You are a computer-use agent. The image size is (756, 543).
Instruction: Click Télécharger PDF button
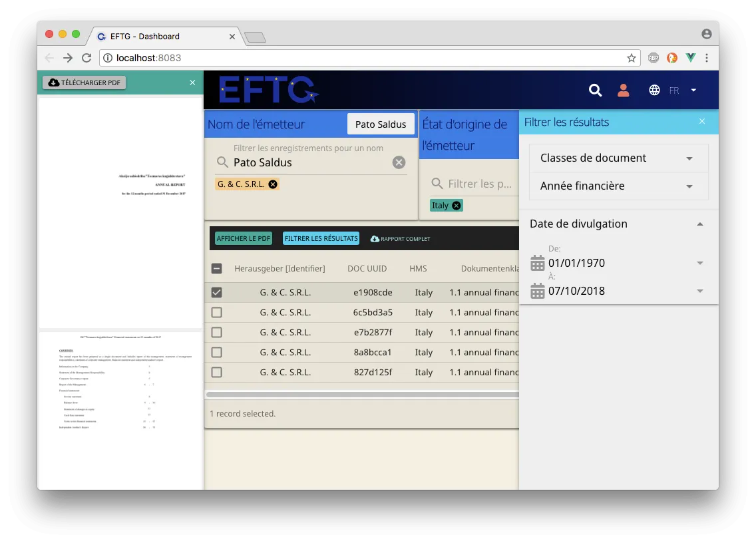pos(85,83)
